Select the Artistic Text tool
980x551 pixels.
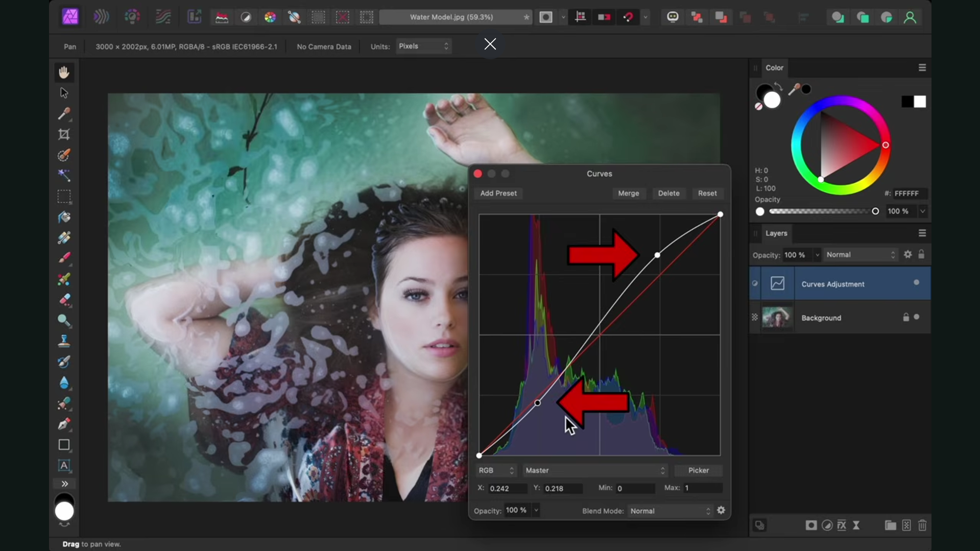[64, 465]
